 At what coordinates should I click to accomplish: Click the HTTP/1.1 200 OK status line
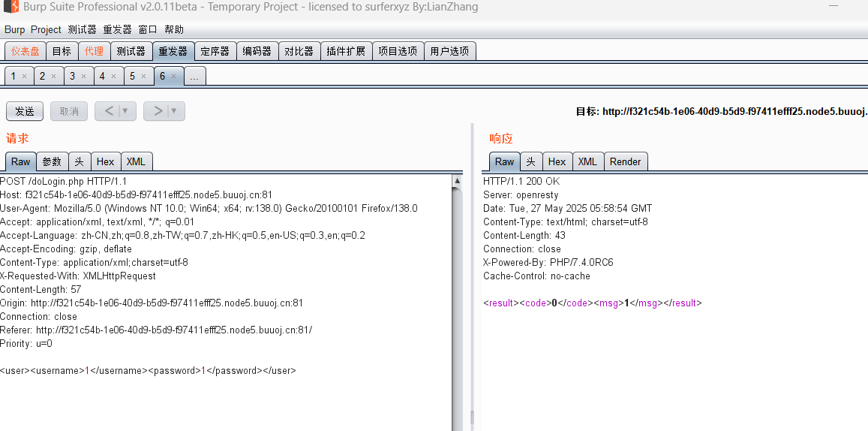pyautogui.click(x=521, y=181)
